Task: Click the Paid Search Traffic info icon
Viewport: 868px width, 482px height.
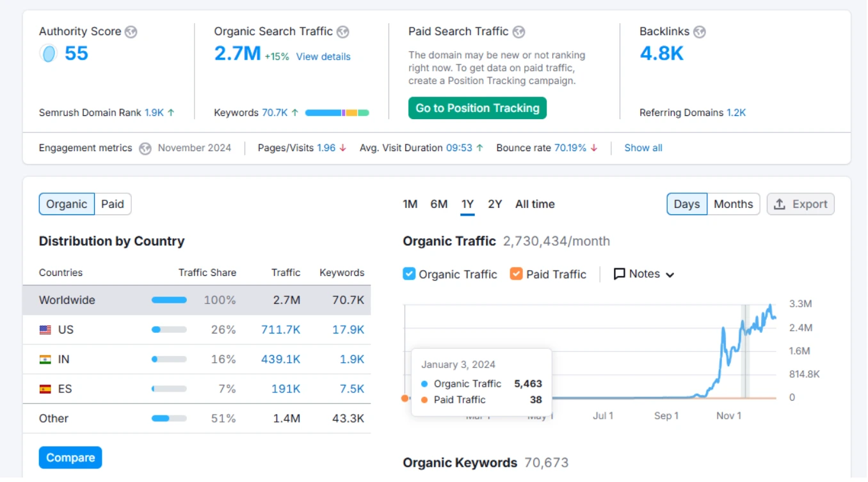Action: pos(518,31)
